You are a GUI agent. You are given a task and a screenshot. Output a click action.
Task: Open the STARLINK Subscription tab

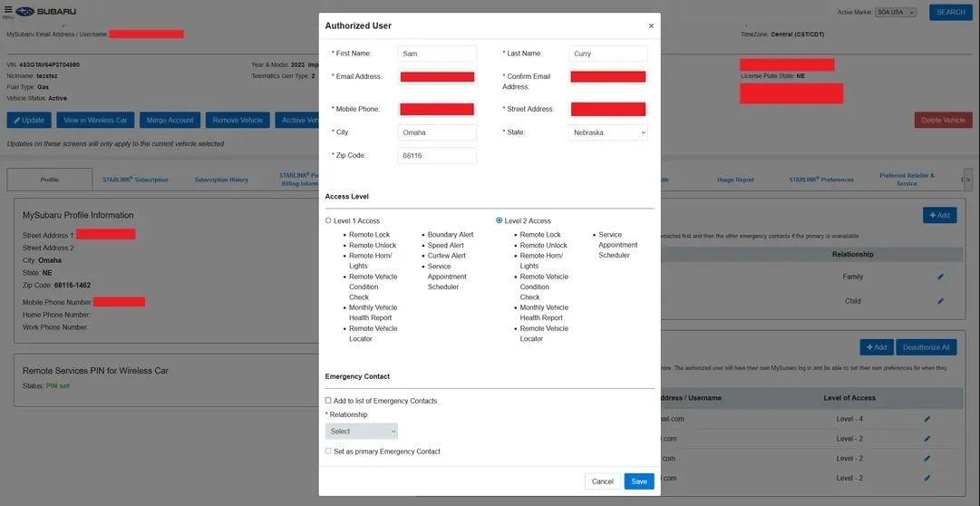click(136, 180)
